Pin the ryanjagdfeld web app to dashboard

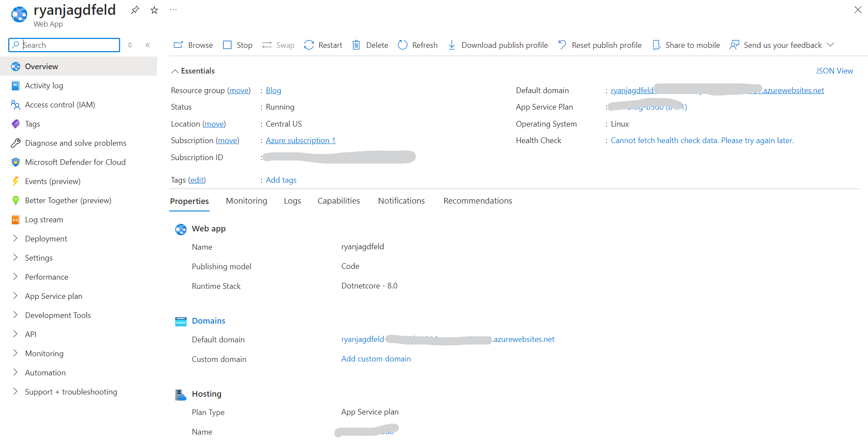[135, 10]
